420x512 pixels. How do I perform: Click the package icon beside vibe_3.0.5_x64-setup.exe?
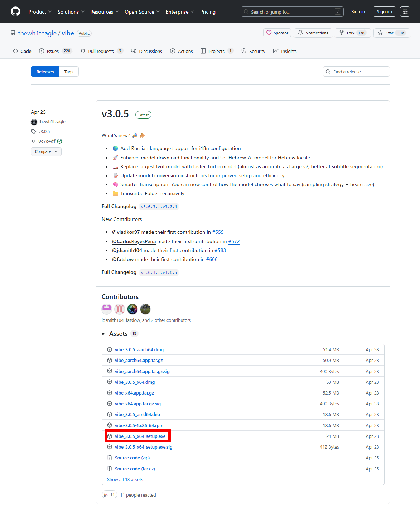pyautogui.click(x=110, y=436)
